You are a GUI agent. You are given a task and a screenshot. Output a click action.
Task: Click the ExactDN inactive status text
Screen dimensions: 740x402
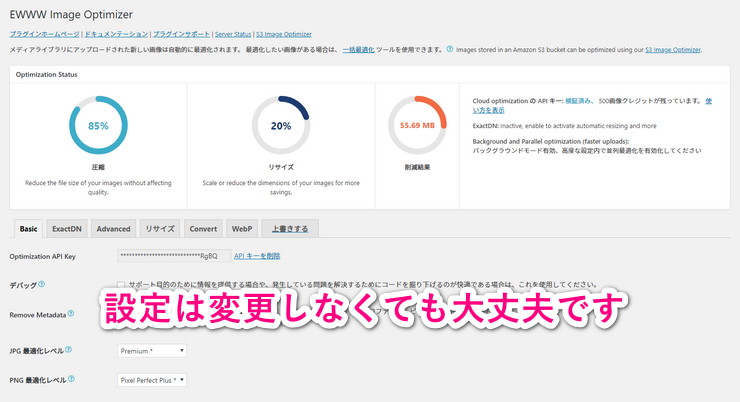tap(564, 126)
